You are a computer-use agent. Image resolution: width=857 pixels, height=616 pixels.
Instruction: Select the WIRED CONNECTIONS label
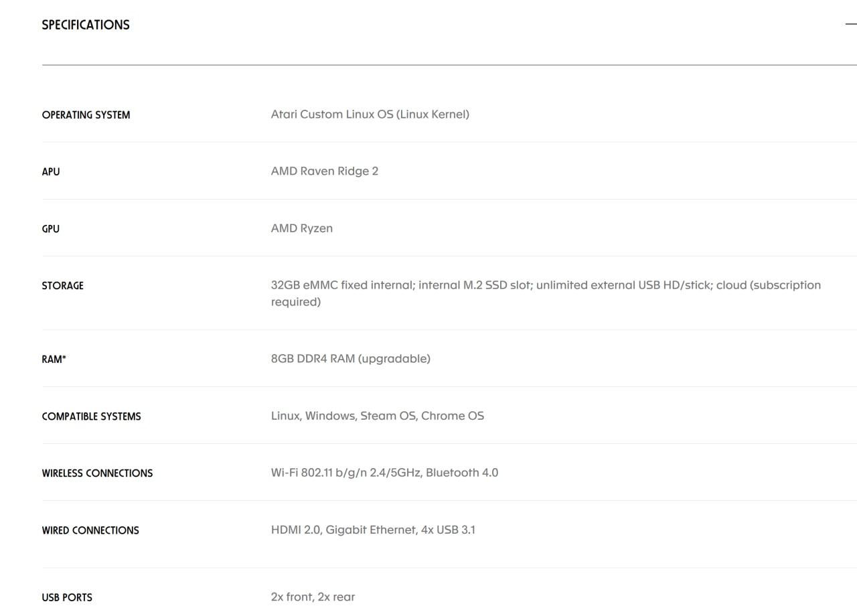pyautogui.click(x=90, y=530)
